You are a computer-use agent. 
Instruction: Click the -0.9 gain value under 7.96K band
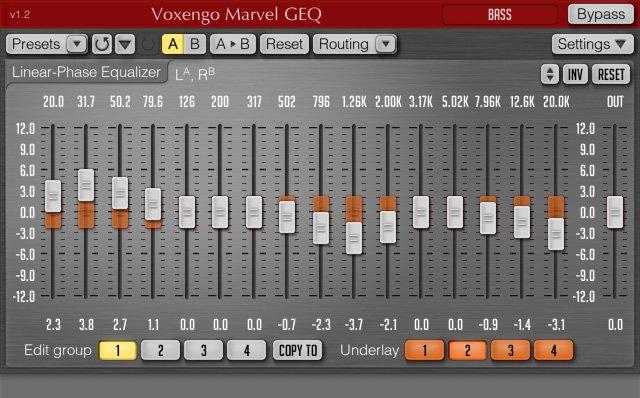488,325
